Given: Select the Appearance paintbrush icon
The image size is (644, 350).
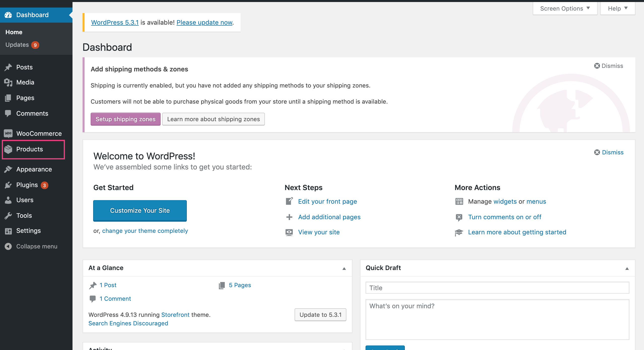Looking at the screenshot, I should pyautogui.click(x=8, y=169).
